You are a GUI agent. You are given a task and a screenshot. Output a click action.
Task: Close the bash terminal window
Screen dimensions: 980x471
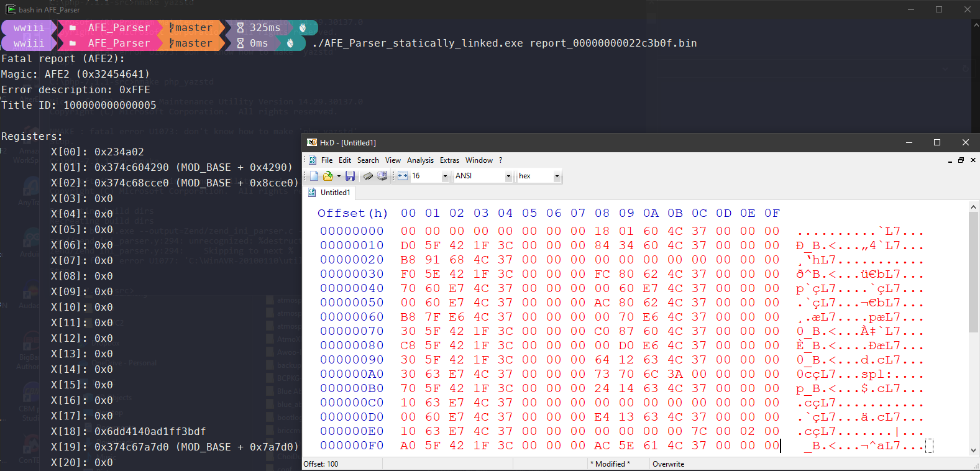point(968,9)
